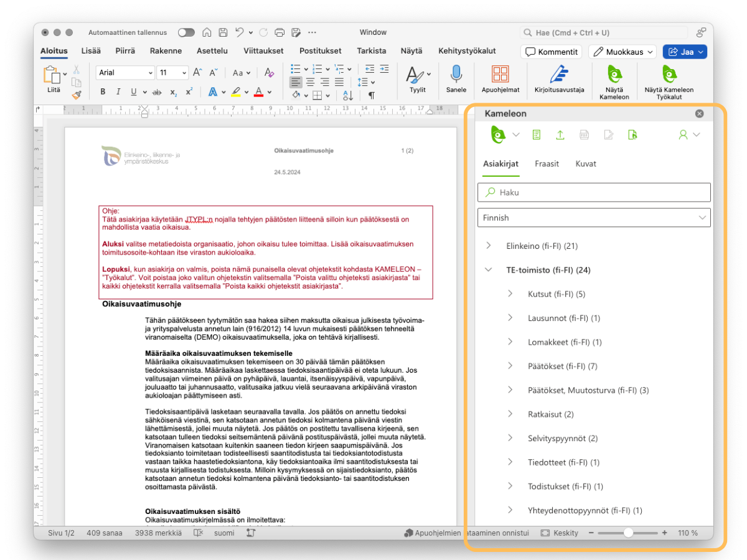Open the Finnish language dropdown
The width and height of the screenshot is (747, 560).
click(594, 218)
